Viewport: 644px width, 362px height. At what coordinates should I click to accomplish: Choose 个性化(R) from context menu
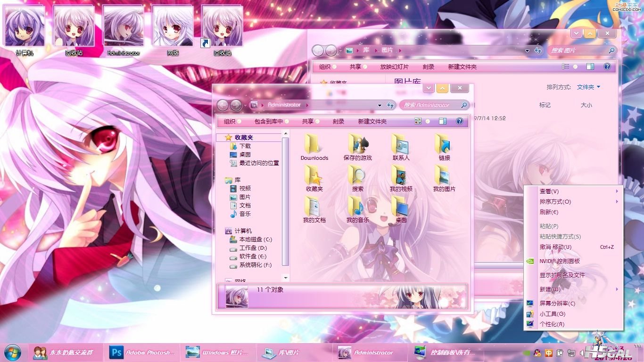point(573,324)
